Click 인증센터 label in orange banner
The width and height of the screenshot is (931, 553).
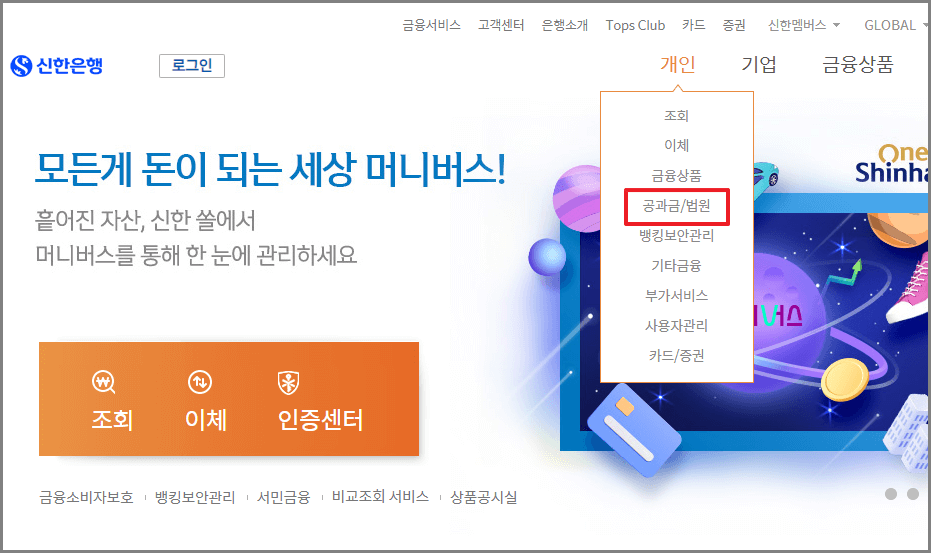point(320,420)
